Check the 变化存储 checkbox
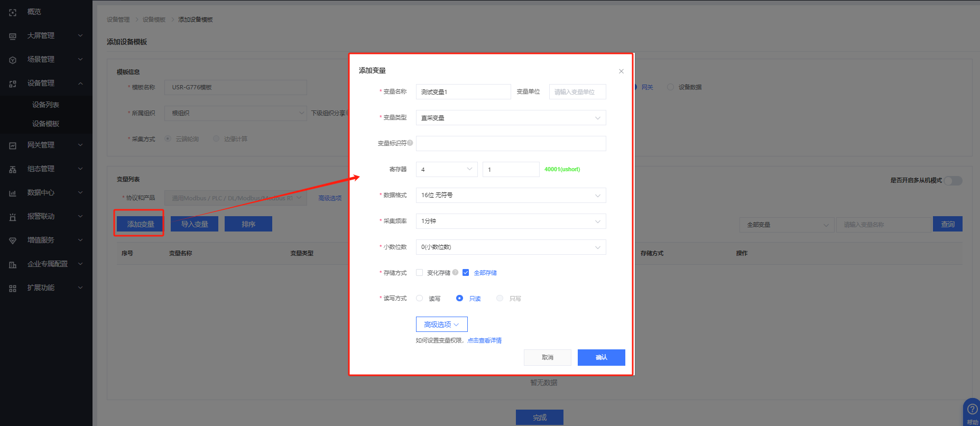This screenshot has width=980, height=426. [x=420, y=273]
